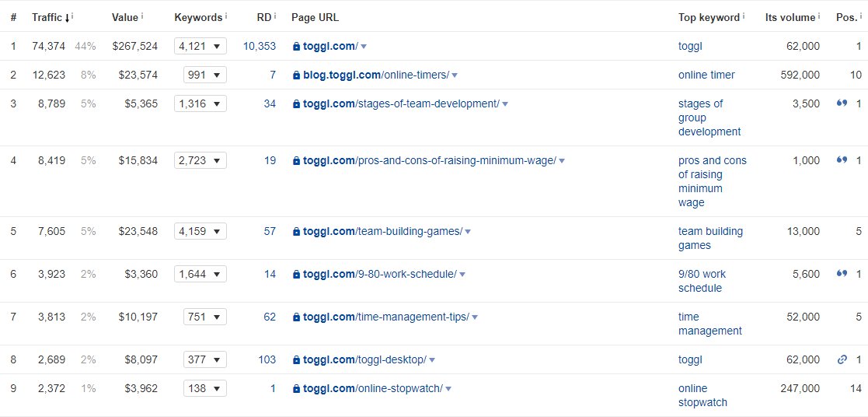Click the quote icon in the 9/80 work schedule row
The height and width of the screenshot is (417, 868).
coord(842,273)
